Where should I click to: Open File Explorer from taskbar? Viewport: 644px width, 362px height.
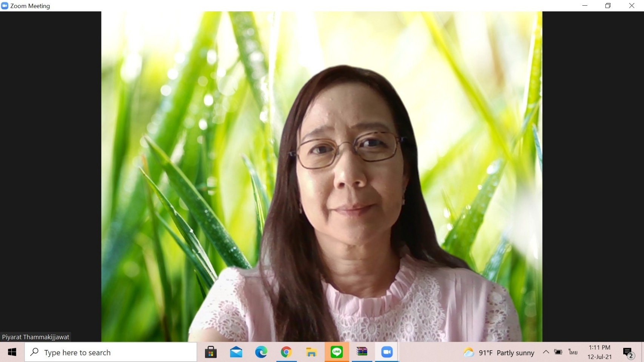311,352
